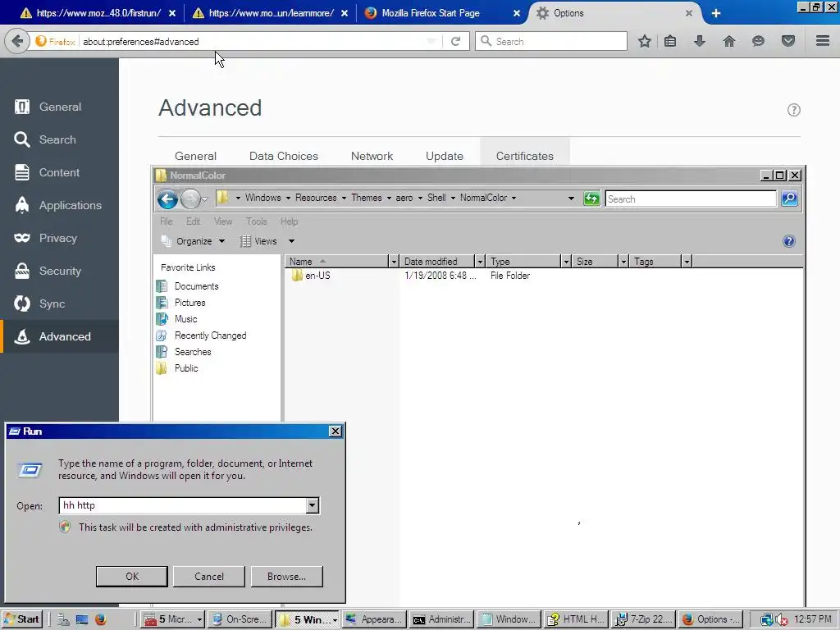
Task: Switch to Network tab in Advanced
Action: tap(372, 156)
